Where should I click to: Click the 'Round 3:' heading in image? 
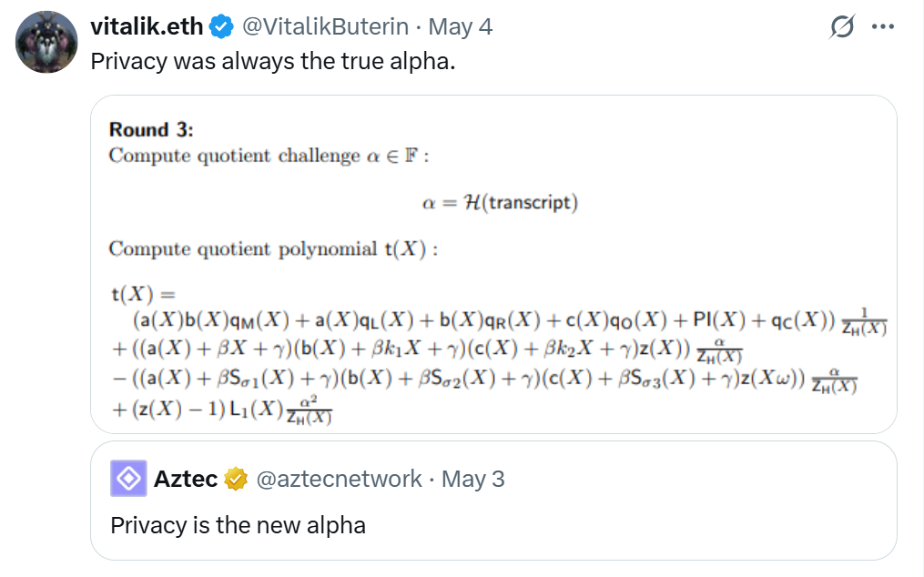tap(151, 130)
